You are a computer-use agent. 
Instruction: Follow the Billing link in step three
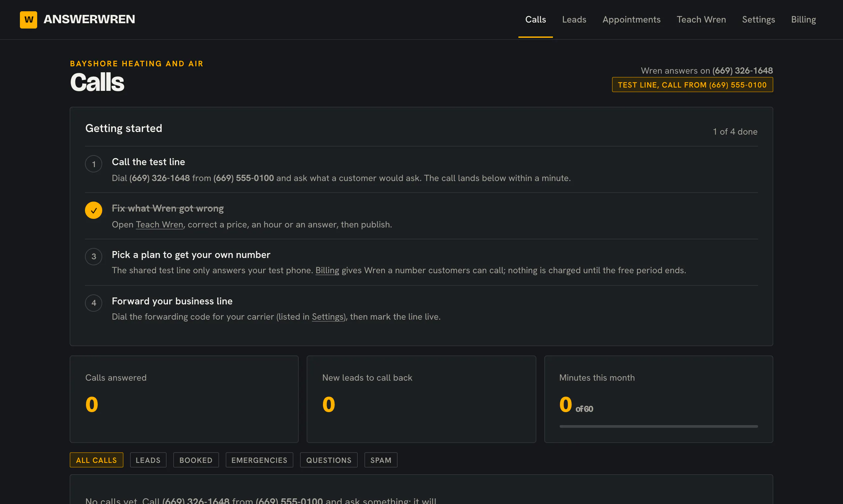[327, 270]
